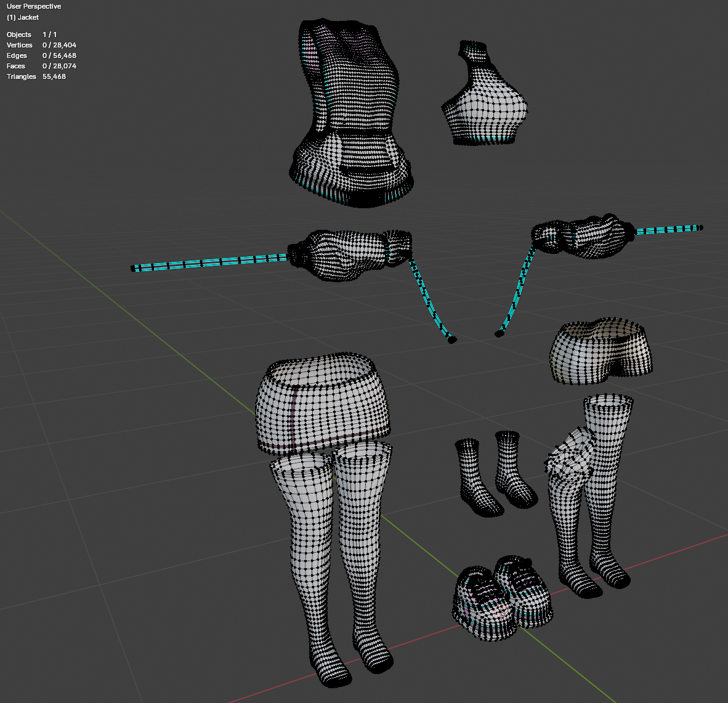
Task: Click the "User Perspective" viewport label
Action: pos(34,7)
